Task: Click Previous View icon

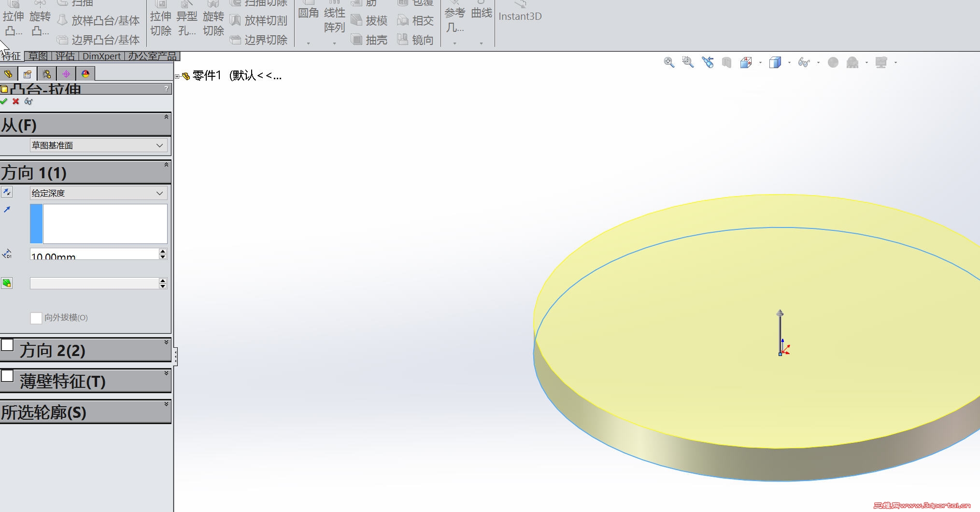Action: pyautogui.click(x=708, y=62)
